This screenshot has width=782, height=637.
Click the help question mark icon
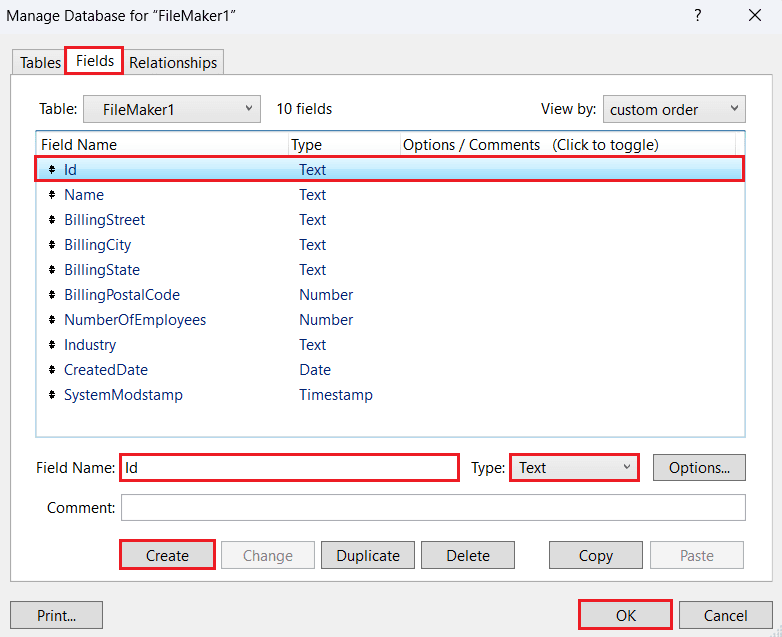[698, 15]
